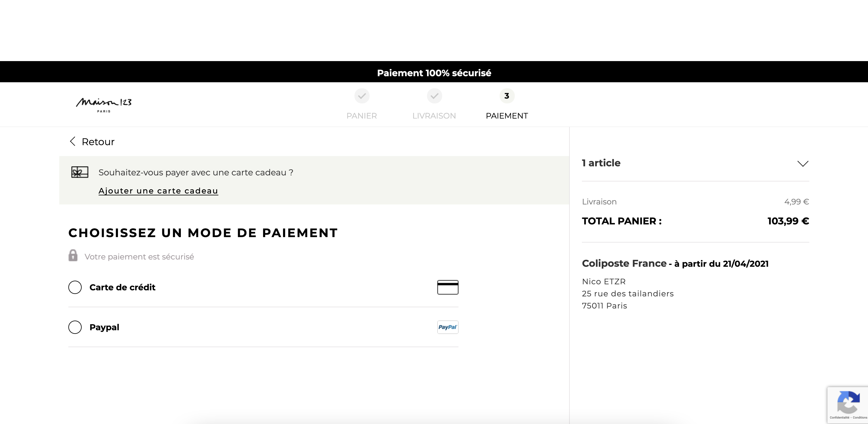Click the Panier step checkmark circle
The width and height of the screenshot is (868, 424).
click(x=362, y=96)
